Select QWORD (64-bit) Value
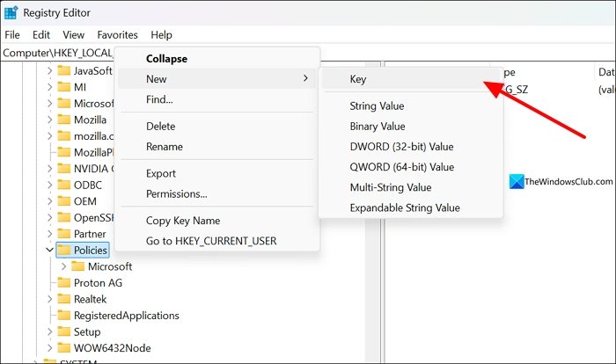Image resolution: width=616 pixels, height=364 pixels. point(411,167)
